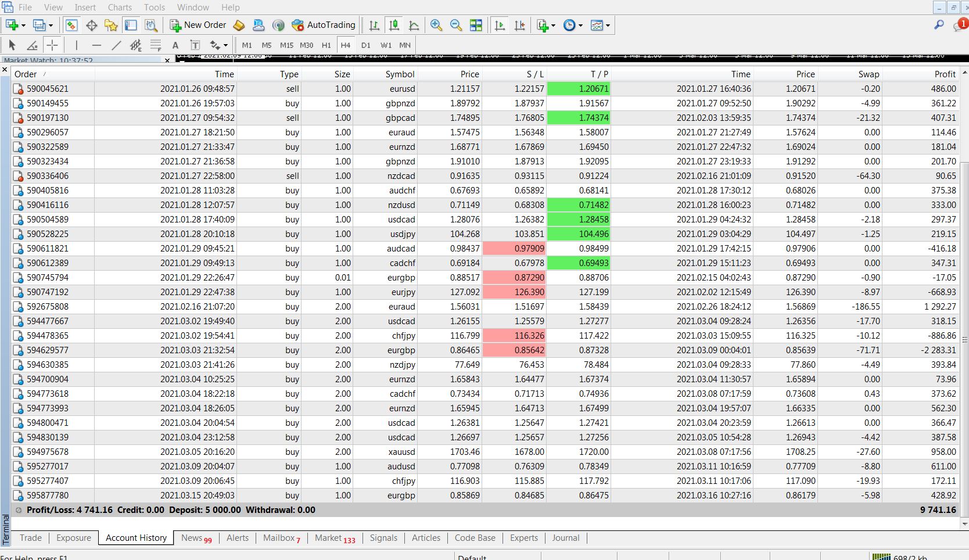969x560 pixels.
Task: Open the chat notification bubble icon
Action: coord(960,25)
